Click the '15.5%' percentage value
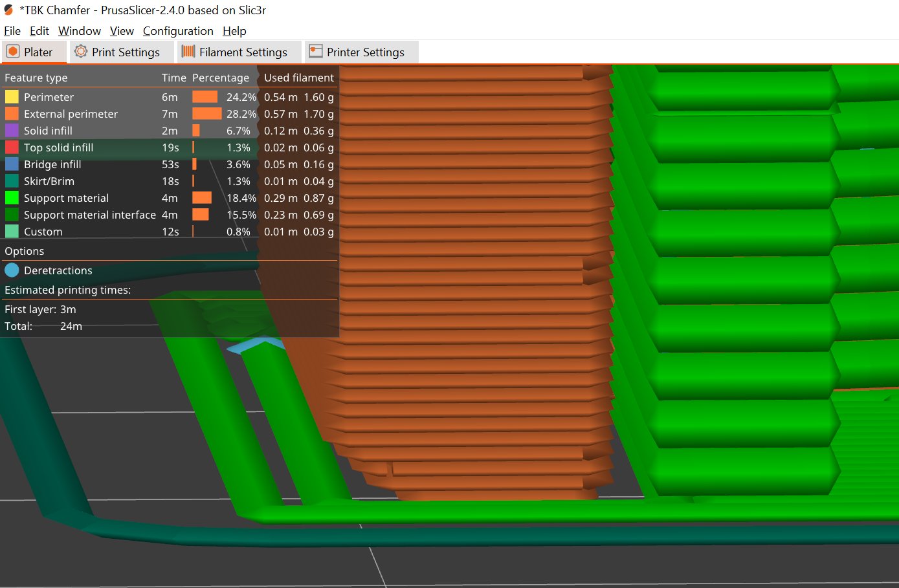899x588 pixels. pyautogui.click(x=241, y=215)
